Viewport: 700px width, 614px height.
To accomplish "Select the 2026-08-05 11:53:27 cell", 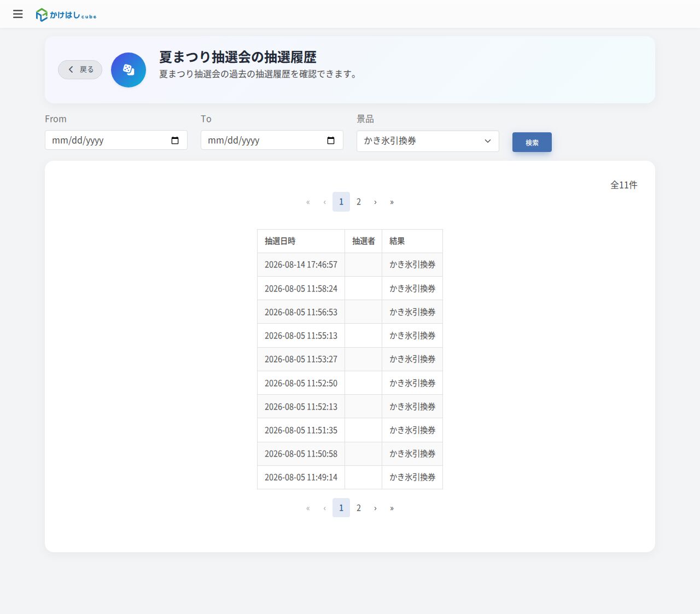I will pos(301,359).
